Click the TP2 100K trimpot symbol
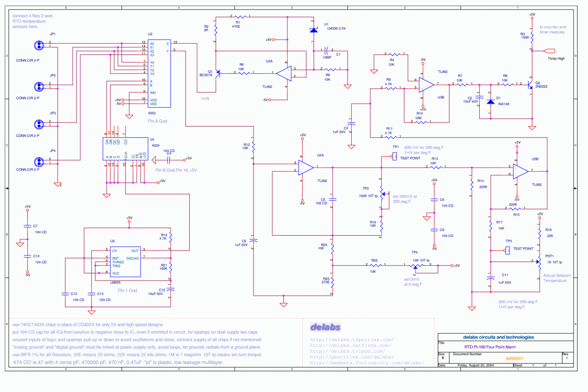588x392 pixels. click(x=382, y=194)
